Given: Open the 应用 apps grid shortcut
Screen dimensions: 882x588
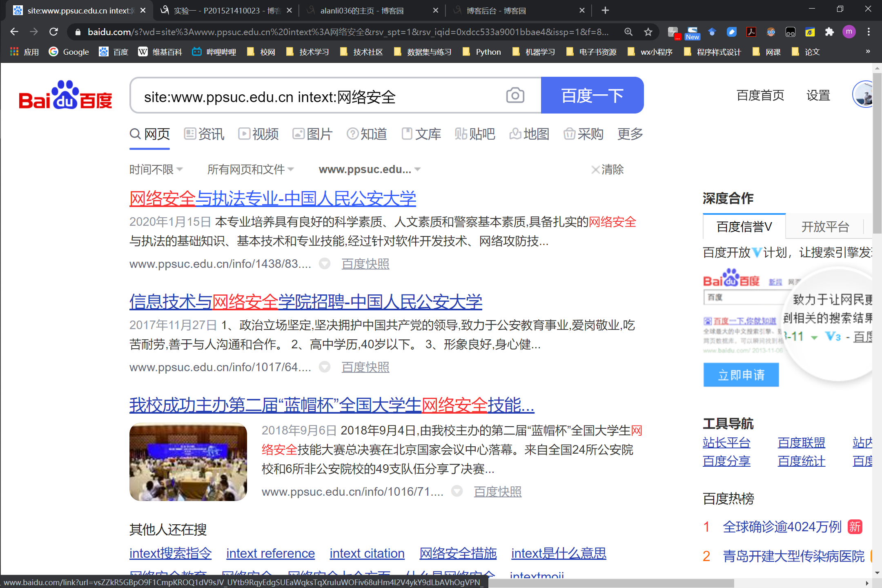Looking at the screenshot, I should tap(24, 52).
